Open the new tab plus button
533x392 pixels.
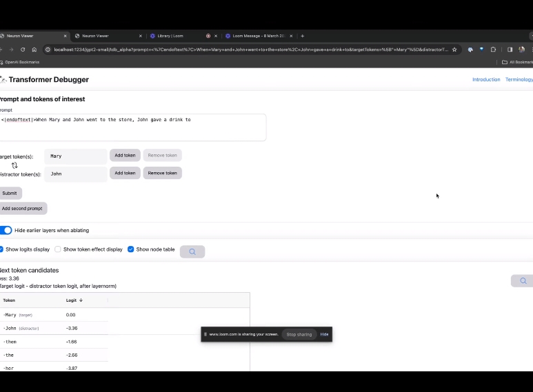pyautogui.click(x=303, y=36)
